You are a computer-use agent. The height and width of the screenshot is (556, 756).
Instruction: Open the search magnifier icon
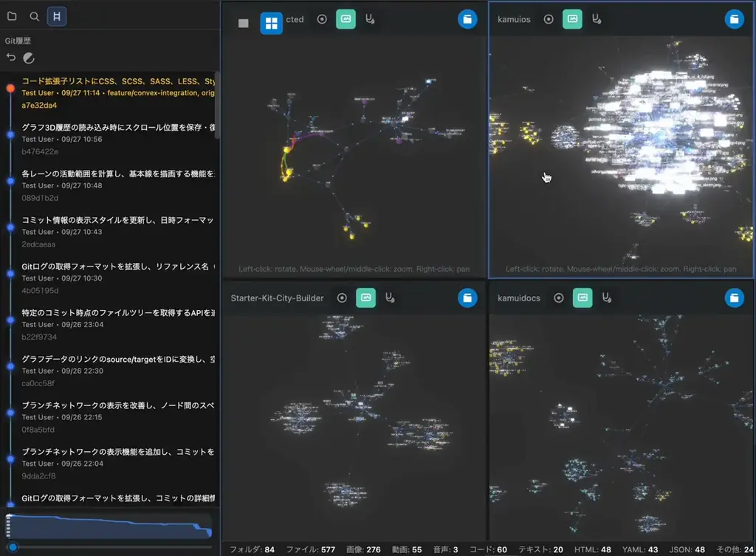[x=35, y=16]
